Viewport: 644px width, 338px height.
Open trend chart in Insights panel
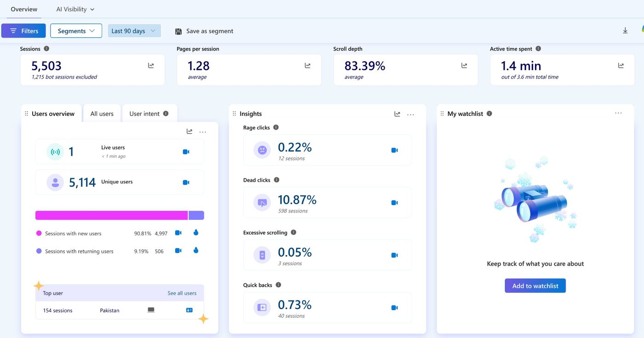(397, 114)
